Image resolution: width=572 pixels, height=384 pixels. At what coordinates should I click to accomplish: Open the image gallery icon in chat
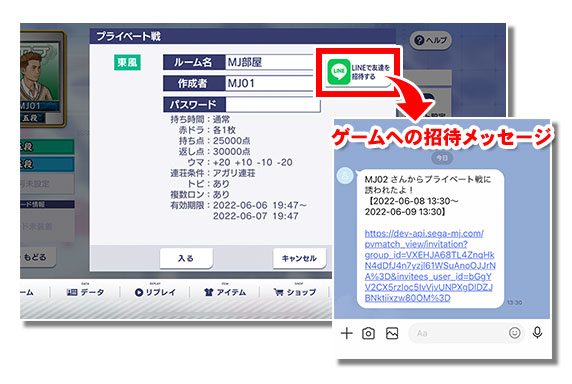[x=392, y=333]
